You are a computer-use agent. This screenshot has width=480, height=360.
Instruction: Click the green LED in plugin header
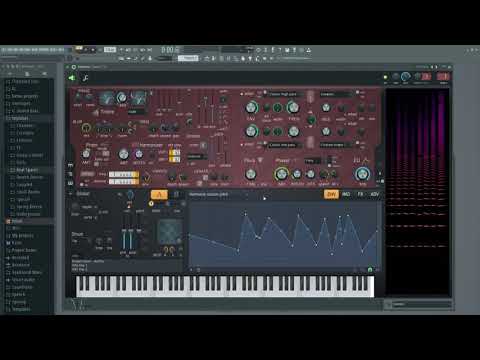click(x=385, y=77)
